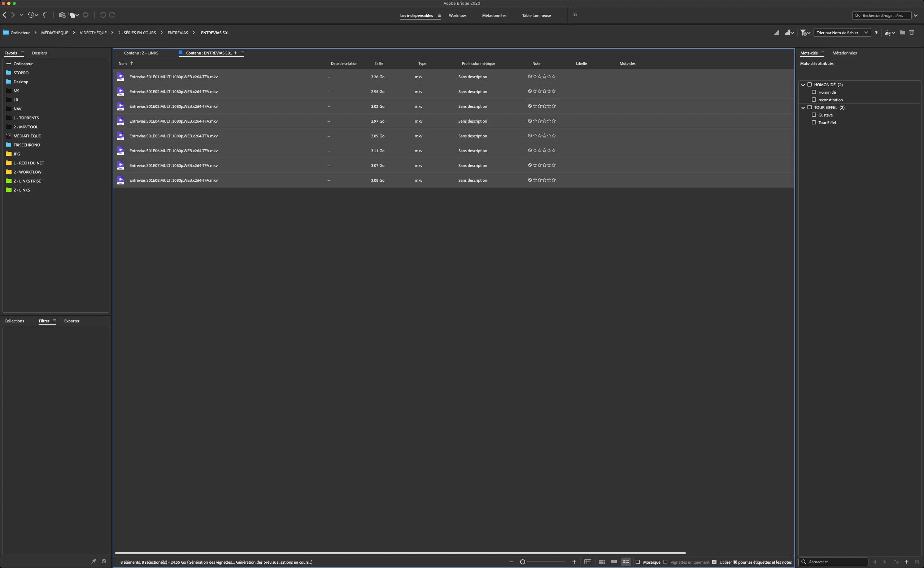This screenshot has width=924, height=568.
Task: Click the create new folder icon
Action: point(902,33)
